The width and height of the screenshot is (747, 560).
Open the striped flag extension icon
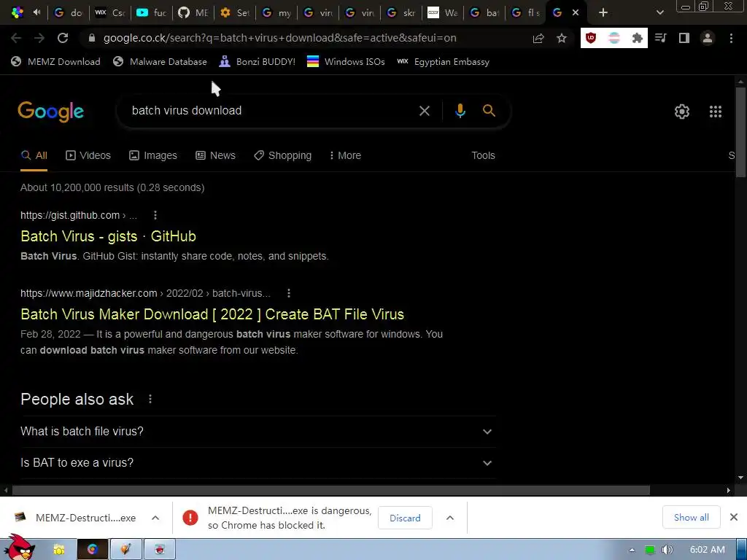pos(614,38)
